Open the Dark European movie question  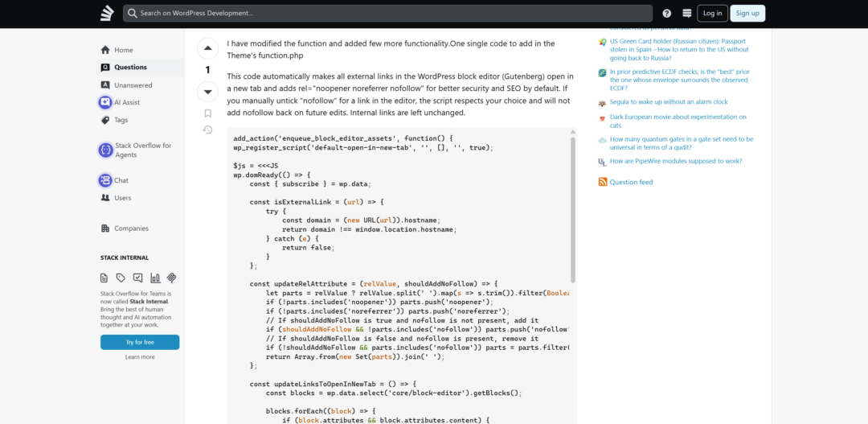[678, 121]
